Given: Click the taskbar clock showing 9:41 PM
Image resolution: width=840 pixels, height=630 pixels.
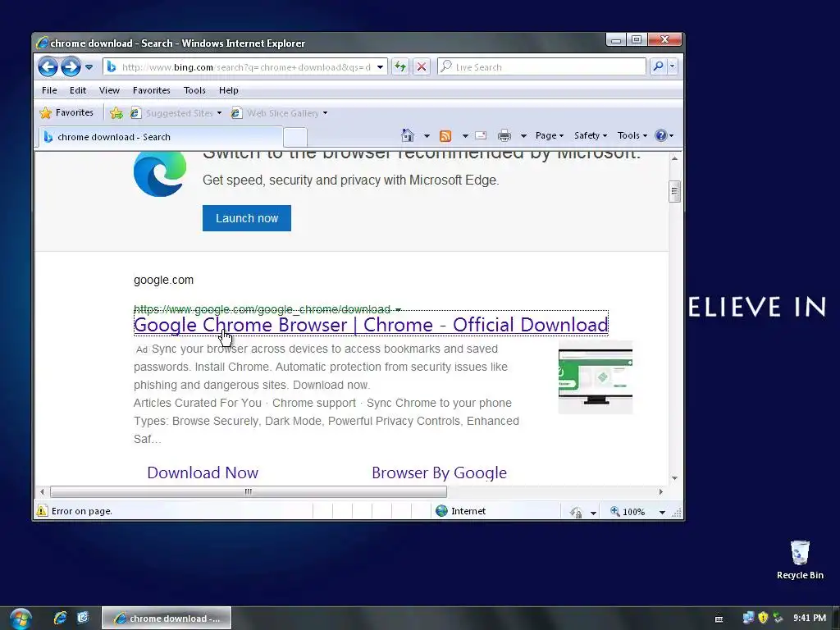Looking at the screenshot, I should [810, 618].
